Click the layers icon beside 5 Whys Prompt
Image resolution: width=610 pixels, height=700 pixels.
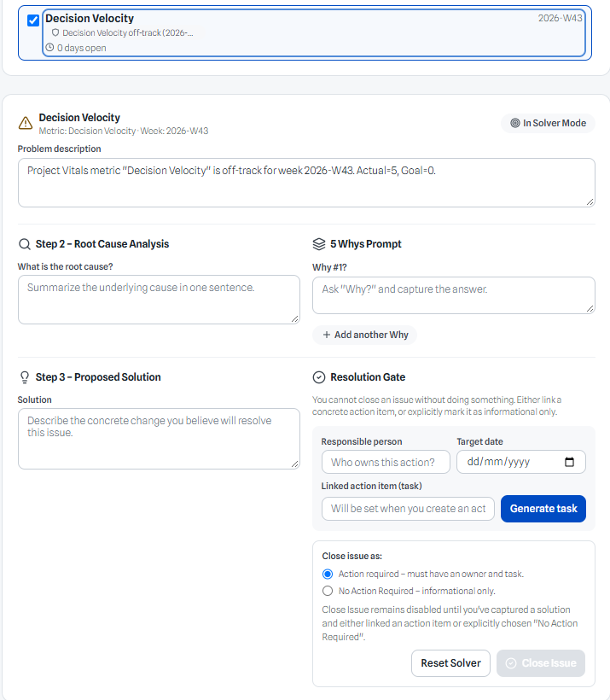click(x=319, y=244)
